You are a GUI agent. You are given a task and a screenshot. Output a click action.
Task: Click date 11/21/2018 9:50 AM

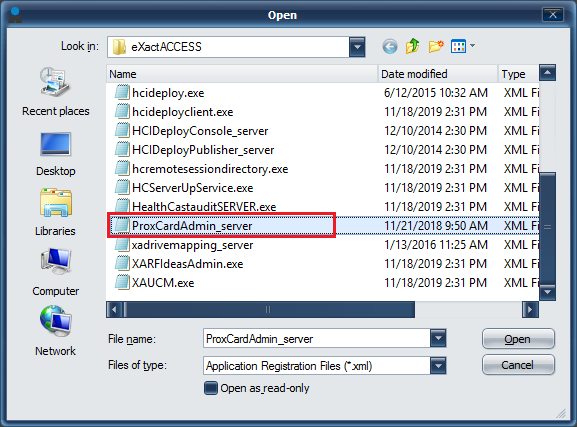point(436,225)
